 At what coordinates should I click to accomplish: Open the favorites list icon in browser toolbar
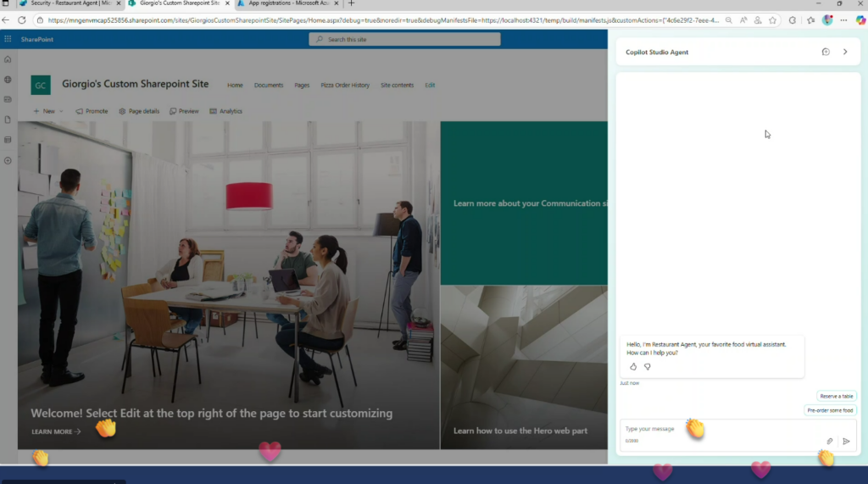[x=810, y=20]
